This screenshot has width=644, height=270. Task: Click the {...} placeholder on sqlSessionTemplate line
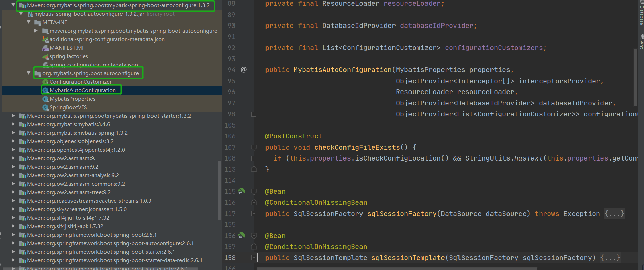pyautogui.click(x=610, y=258)
